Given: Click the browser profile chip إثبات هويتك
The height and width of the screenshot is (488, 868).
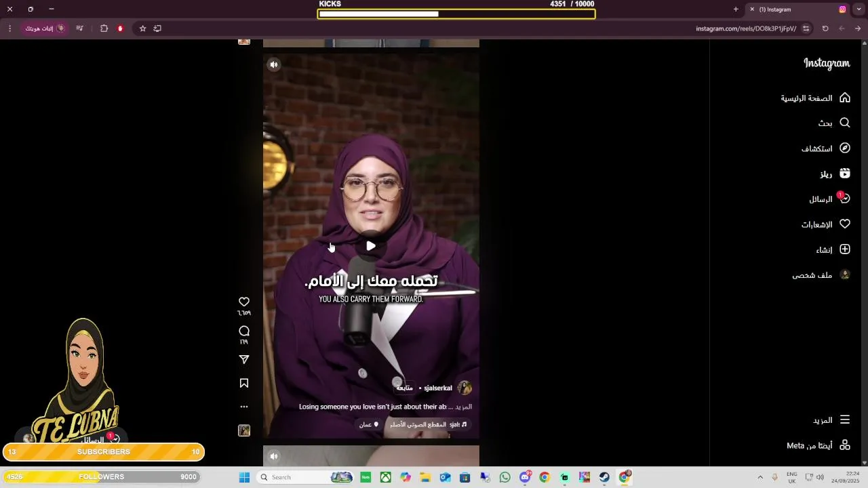Looking at the screenshot, I should tap(45, 28).
